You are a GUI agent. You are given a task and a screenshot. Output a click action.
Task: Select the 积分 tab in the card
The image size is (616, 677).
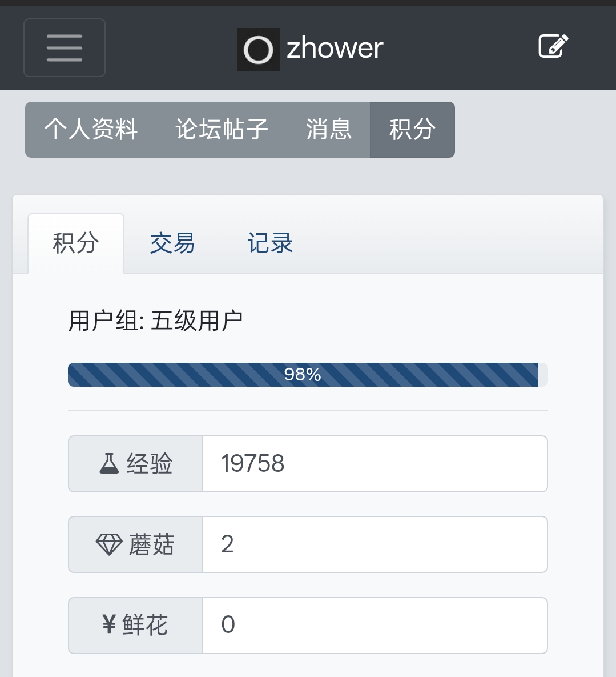(76, 243)
